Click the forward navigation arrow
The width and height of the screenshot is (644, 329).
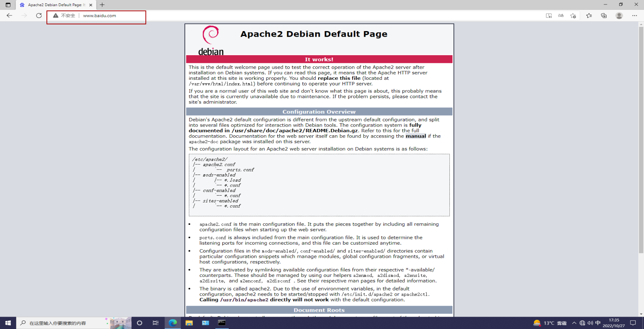click(24, 15)
